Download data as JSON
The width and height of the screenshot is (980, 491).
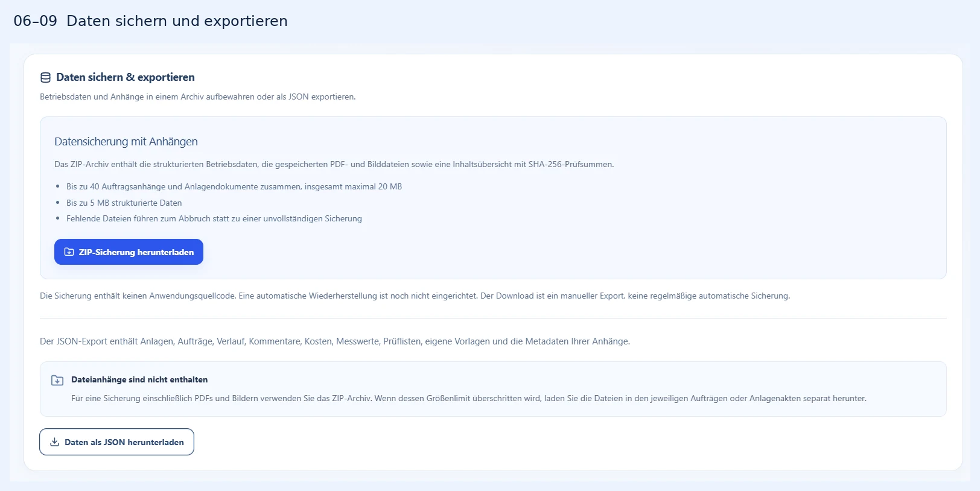tap(116, 442)
